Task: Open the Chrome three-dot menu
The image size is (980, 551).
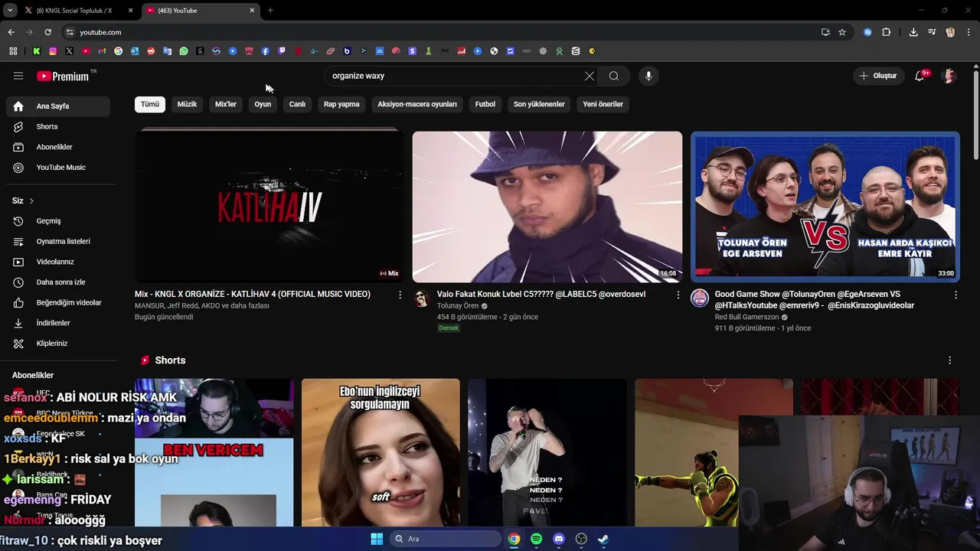Action: pos(969,32)
